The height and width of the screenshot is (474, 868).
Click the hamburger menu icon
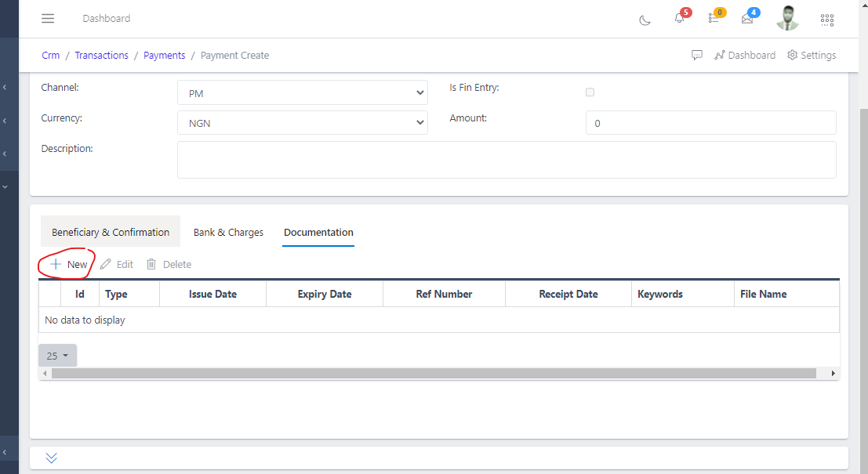click(x=48, y=18)
